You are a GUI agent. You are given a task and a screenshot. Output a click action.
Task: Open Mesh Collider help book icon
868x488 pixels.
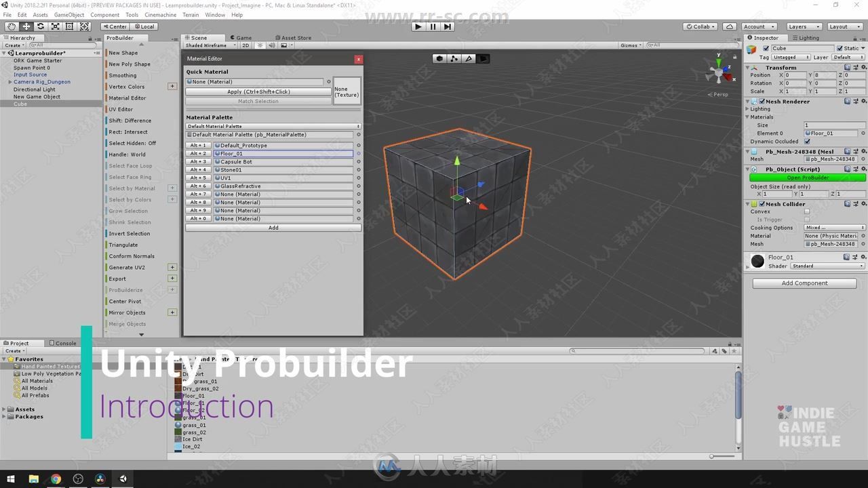pyautogui.click(x=848, y=203)
